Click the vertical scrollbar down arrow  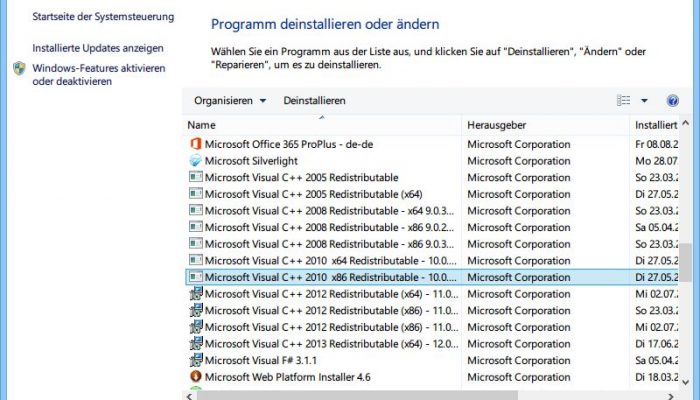686,382
